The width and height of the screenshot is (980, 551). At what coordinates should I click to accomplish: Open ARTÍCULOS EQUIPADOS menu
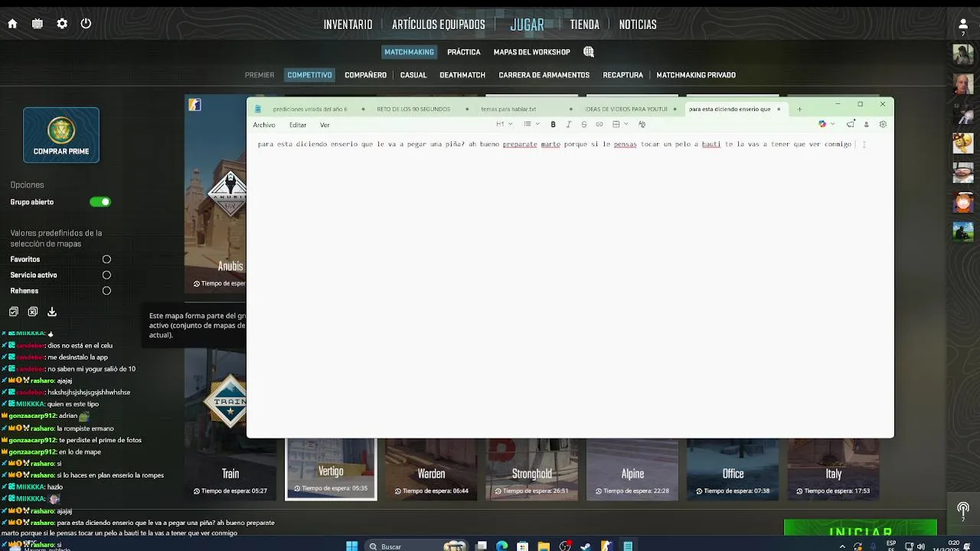click(439, 24)
